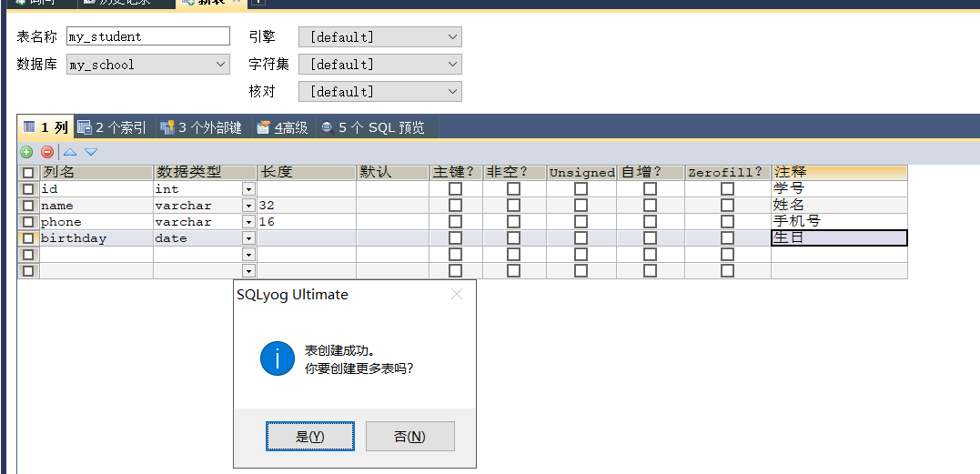Check 非空 checkbox for phone row
980x474 pixels.
(513, 222)
